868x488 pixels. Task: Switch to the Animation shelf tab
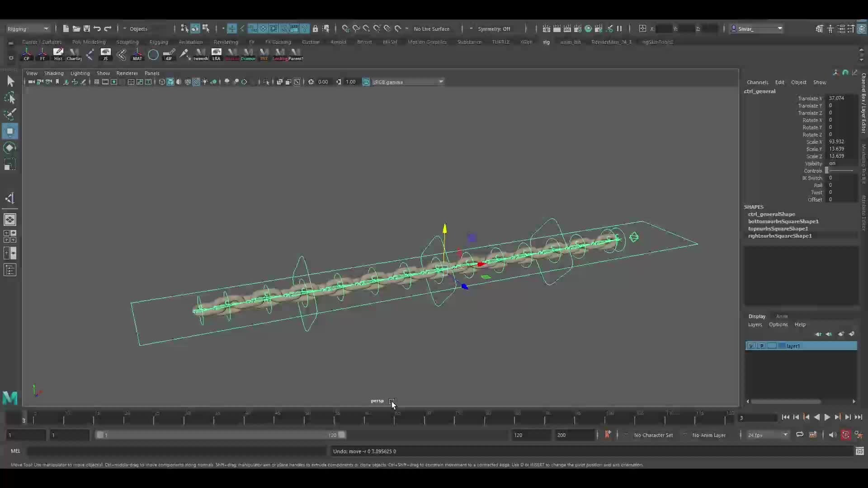pos(190,42)
